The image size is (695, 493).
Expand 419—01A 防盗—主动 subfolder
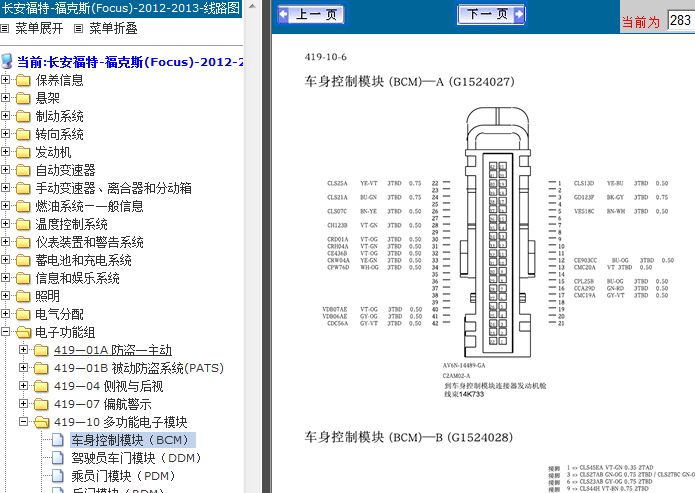coord(23,349)
